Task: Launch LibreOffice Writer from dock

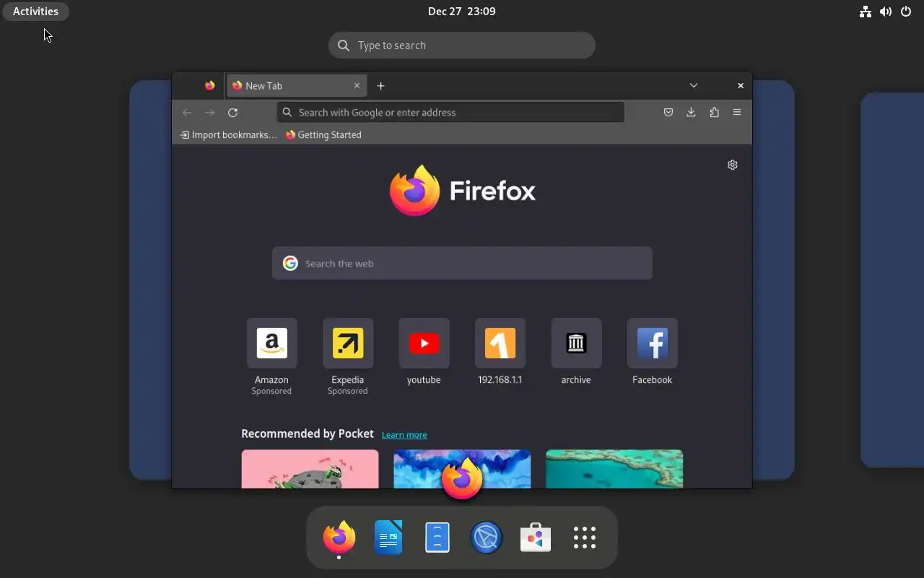Action: pyautogui.click(x=388, y=538)
